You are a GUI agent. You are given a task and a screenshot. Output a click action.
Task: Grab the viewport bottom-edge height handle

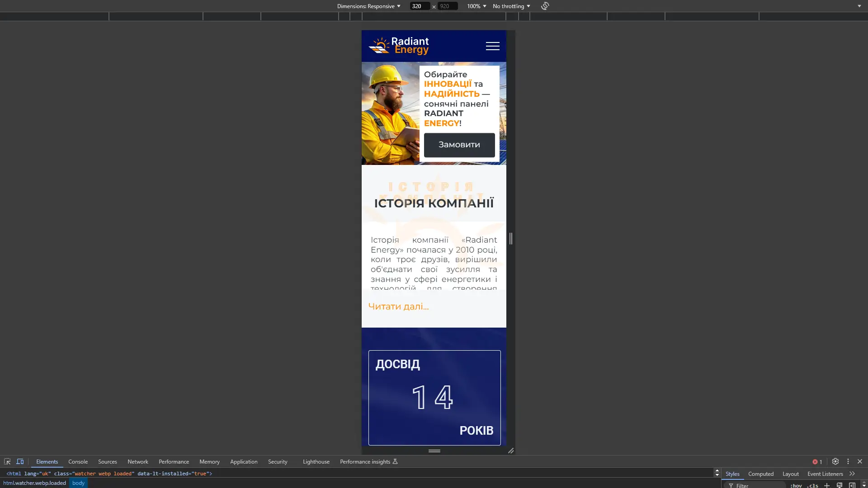tap(434, 450)
